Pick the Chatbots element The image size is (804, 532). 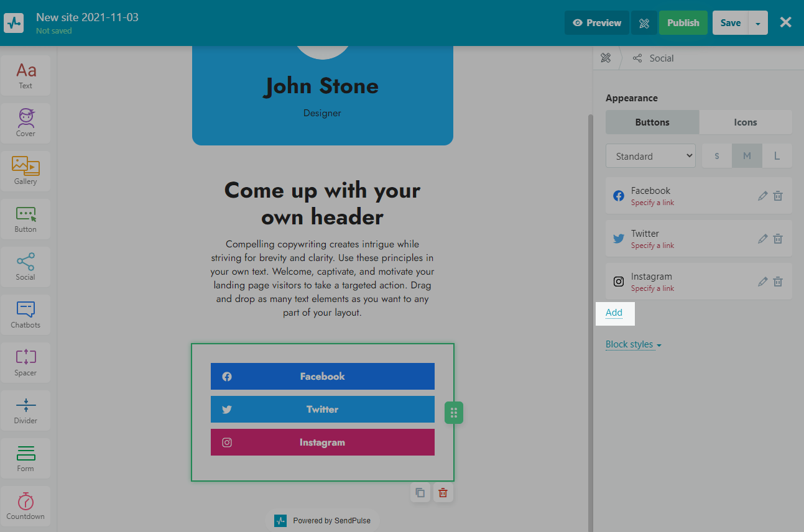pos(25,314)
